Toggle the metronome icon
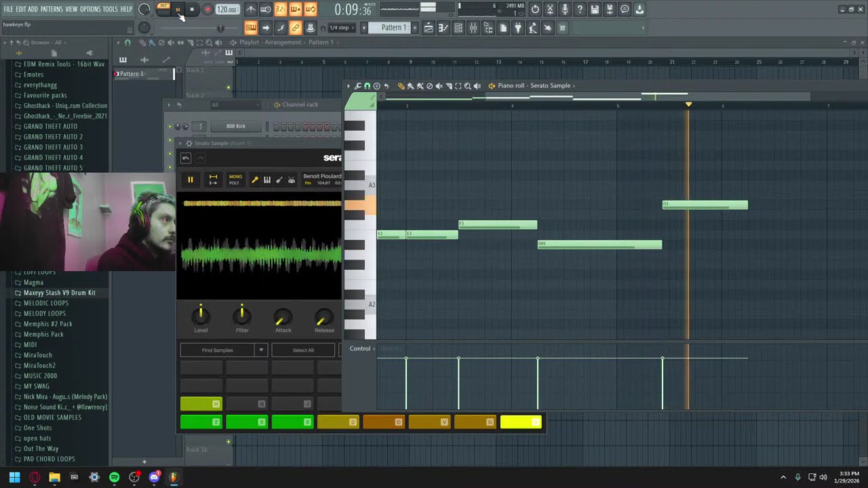868x488 pixels. [251, 9]
